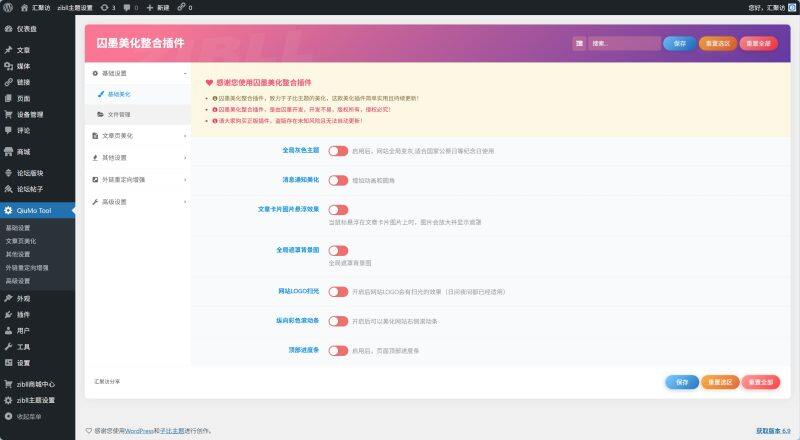The width and height of the screenshot is (800, 440).
Task: Open the cart icon below Pages
Action: 8,114
